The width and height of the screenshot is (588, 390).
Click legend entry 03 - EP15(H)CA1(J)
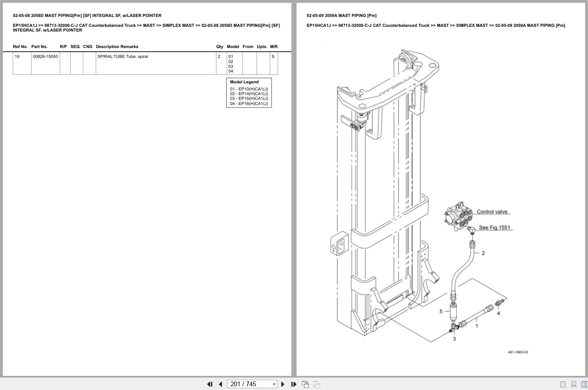click(x=249, y=98)
